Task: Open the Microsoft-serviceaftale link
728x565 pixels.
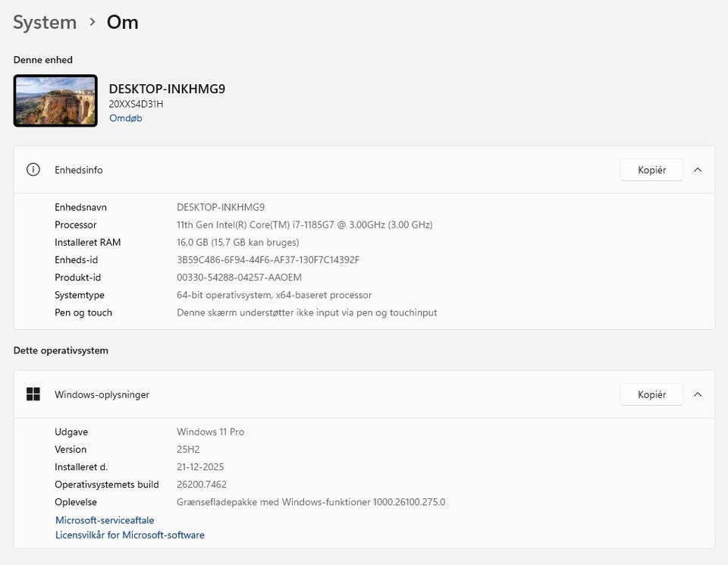Action: coord(105,520)
